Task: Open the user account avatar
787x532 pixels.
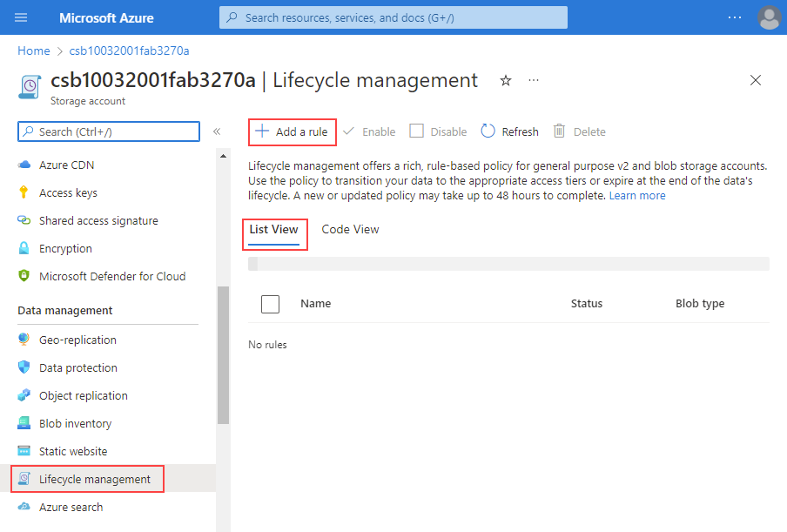Action: tap(769, 17)
